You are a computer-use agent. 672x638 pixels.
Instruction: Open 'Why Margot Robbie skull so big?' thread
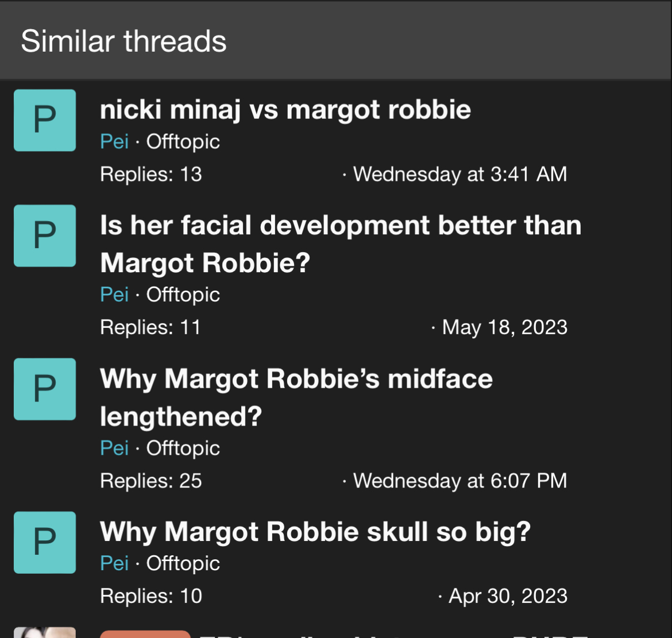click(x=315, y=532)
